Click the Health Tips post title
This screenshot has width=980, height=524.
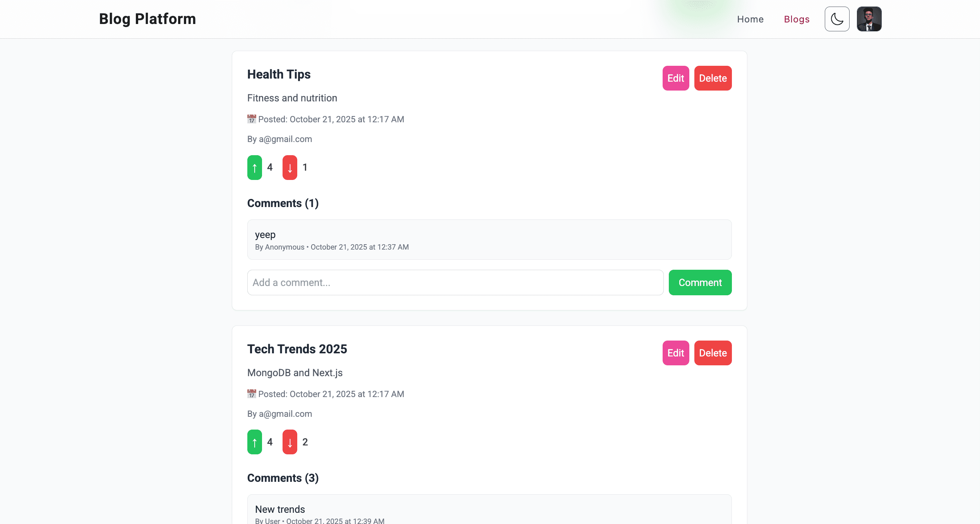[279, 74]
